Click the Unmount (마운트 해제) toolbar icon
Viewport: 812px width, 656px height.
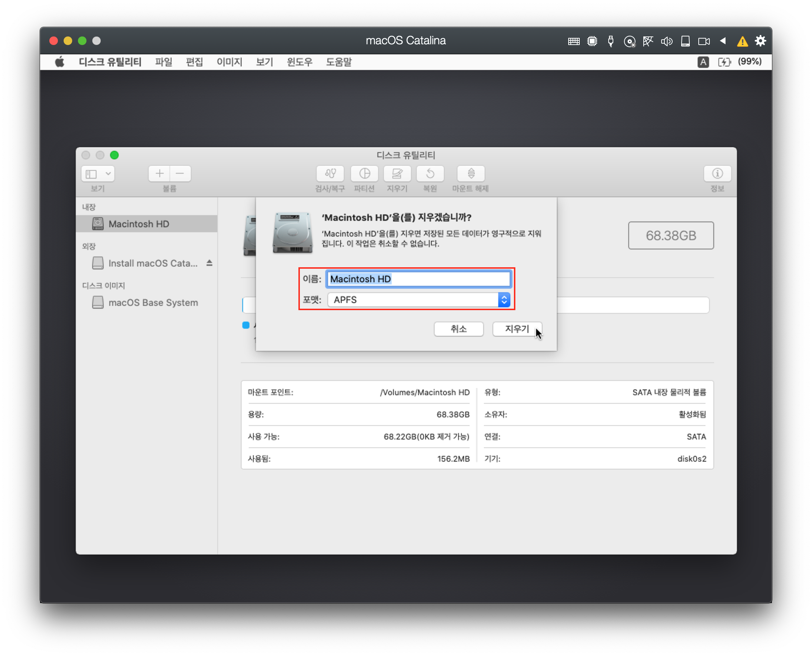[x=471, y=174]
